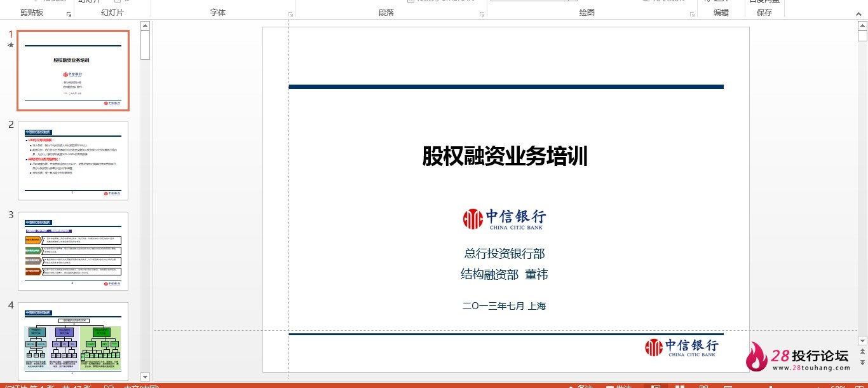Click slide number 4 in thumbnail pane
The width and height of the screenshot is (868, 388).
click(x=11, y=305)
